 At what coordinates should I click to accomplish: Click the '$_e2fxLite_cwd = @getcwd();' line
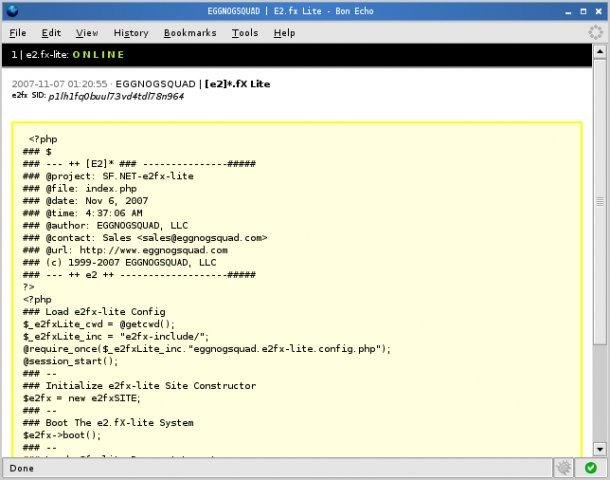click(99, 324)
